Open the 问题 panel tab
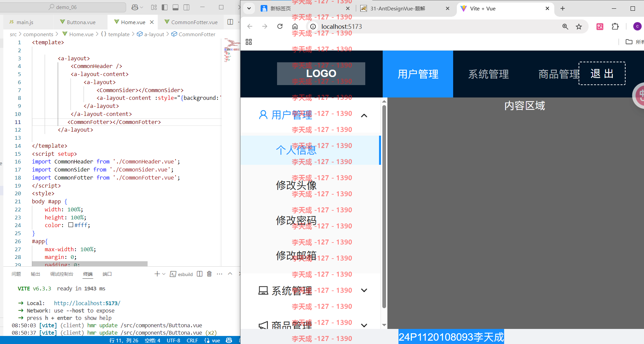644x344 pixels. click(x=16, y=274)
